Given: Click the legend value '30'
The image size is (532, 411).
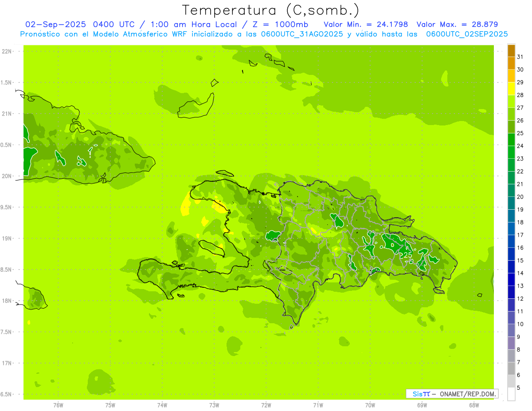Looking at the screenshot, I should (x=520, y=70).
